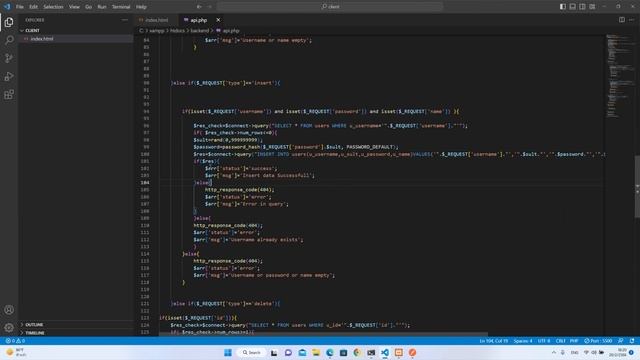Show errors and warnings in status bar
The image size is (640, 360).
15,341
